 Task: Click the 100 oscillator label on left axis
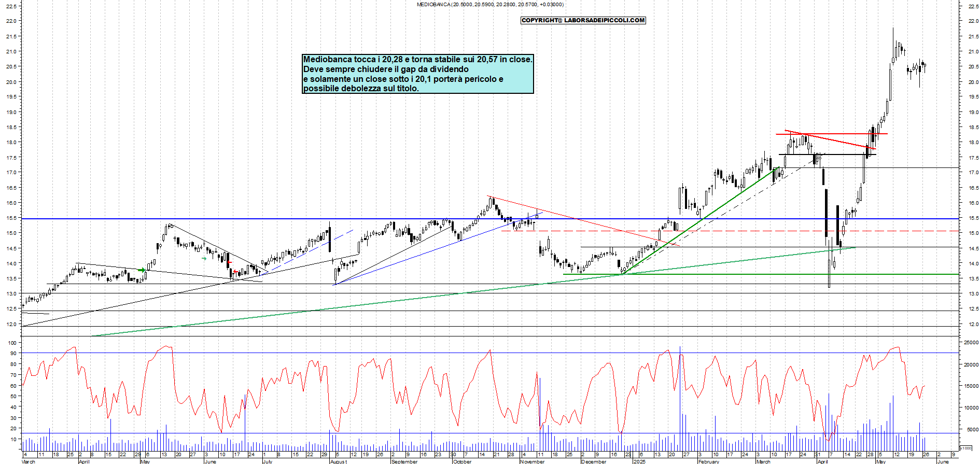(11, 343)
